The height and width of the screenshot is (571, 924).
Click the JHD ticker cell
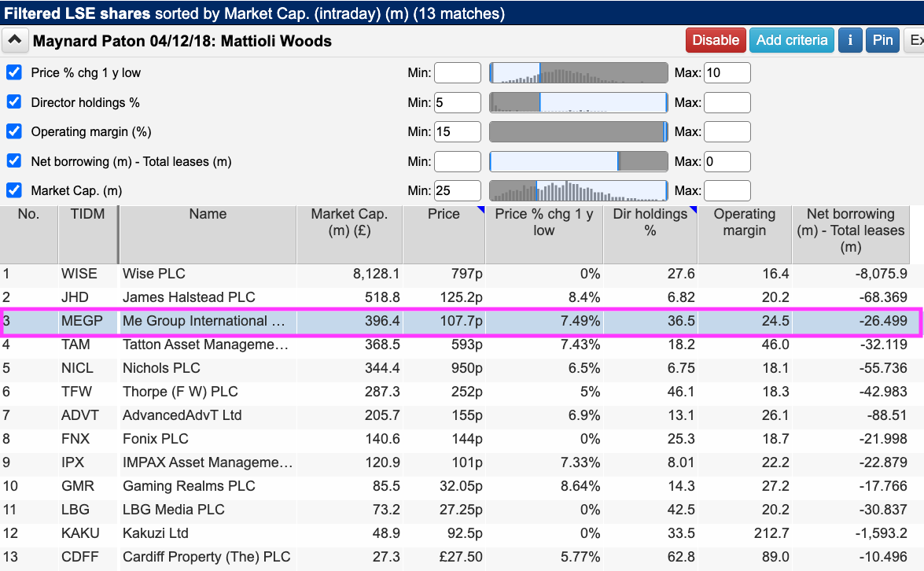click(75, 297)
